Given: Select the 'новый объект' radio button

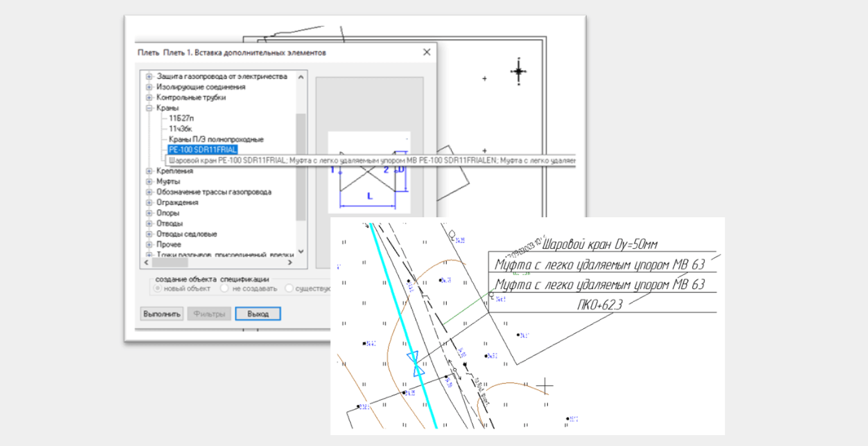Looking at the screenshot, I should (x=157, y=289).
